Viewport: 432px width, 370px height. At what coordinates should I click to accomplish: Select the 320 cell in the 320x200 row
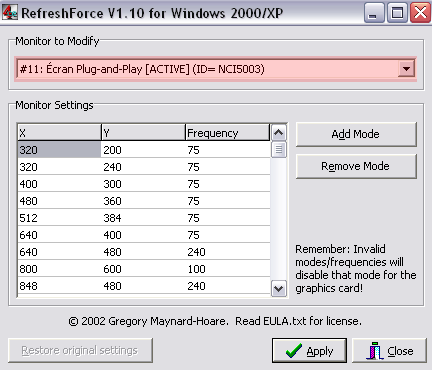click(59, 150)
